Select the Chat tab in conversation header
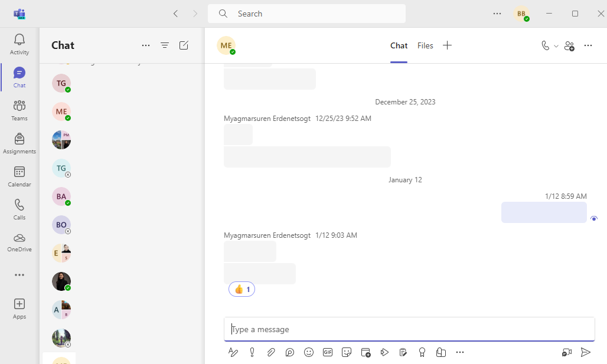The width and height of the screenshot is (607, 364). (x=399, y=45)
